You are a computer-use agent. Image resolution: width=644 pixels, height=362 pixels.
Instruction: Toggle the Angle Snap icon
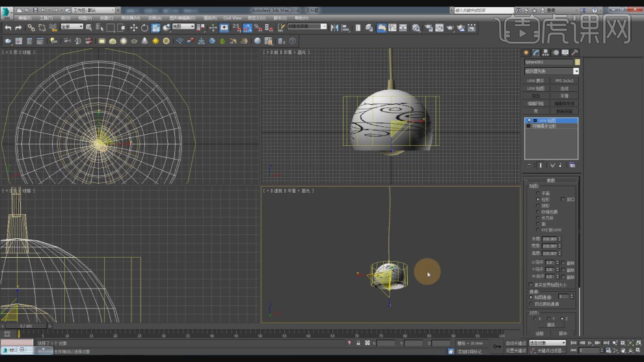click(248, 27)
